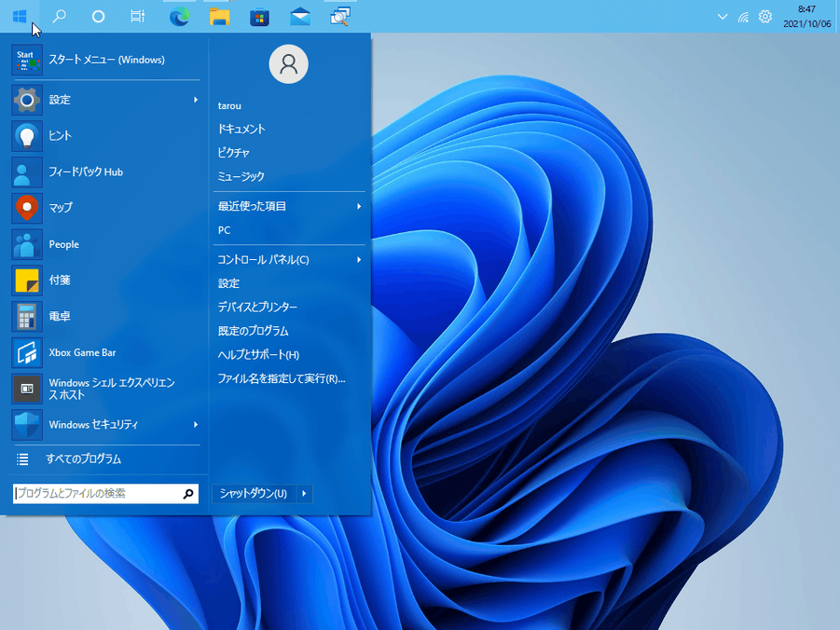
Task: Open File Explorer from taskbar
Action: coord(220,17)
